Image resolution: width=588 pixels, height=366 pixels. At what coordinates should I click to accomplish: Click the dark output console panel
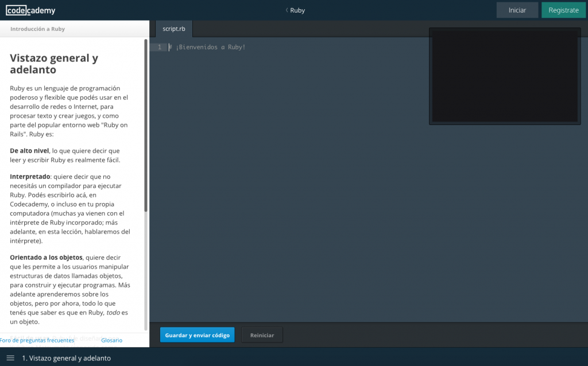[x=505, y=76]
